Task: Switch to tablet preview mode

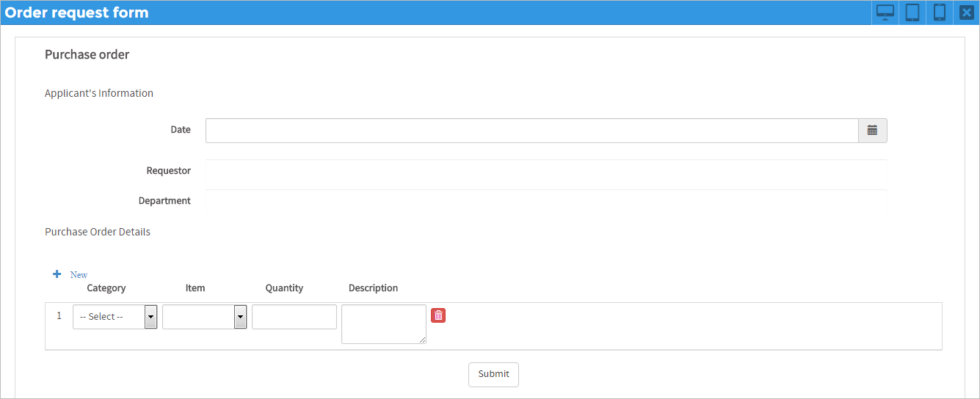Action: click(x=912, y=12)
